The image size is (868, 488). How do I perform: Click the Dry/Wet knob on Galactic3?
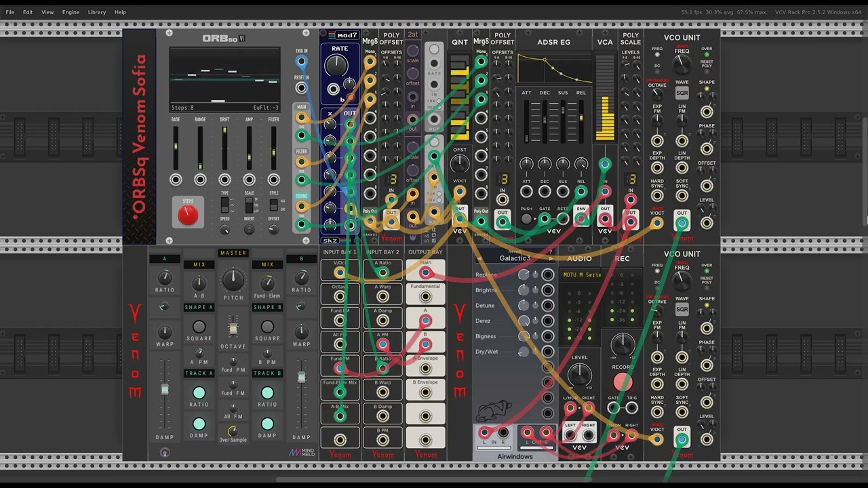click(524, 352)
